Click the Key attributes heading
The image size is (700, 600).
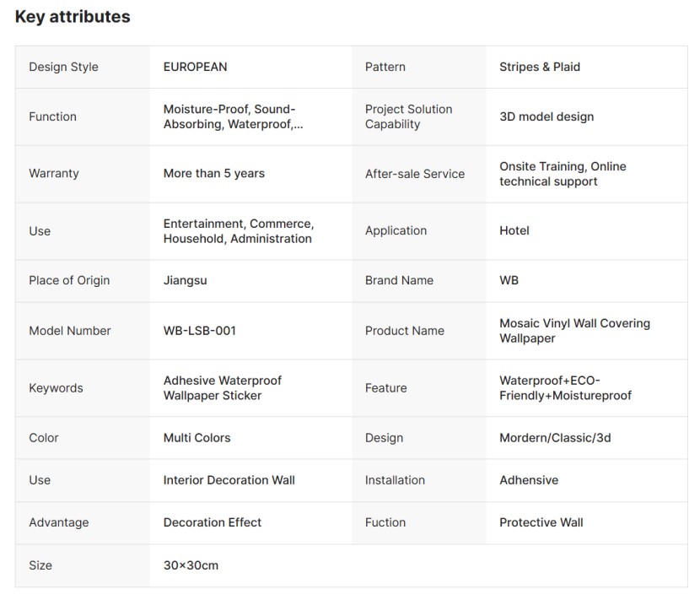point(73,17)
